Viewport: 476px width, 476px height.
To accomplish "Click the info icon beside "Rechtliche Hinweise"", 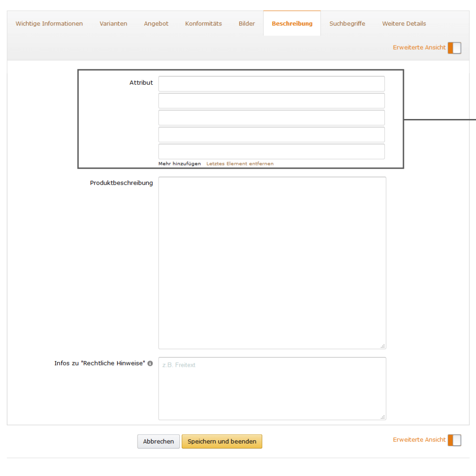I will click(x=150, y=364).
